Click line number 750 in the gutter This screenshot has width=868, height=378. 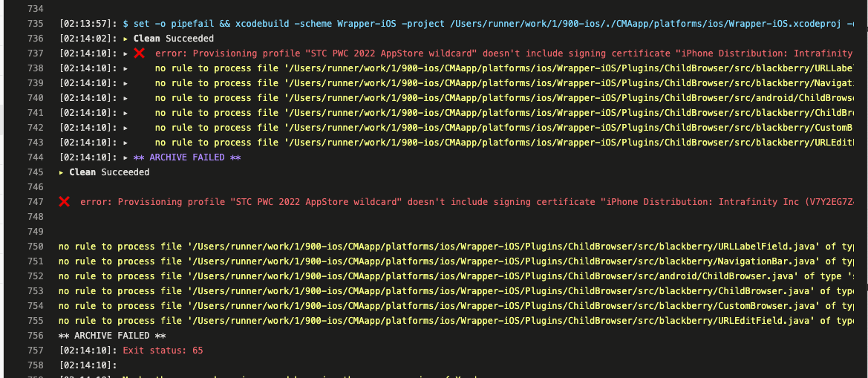[x=35, y=247]
